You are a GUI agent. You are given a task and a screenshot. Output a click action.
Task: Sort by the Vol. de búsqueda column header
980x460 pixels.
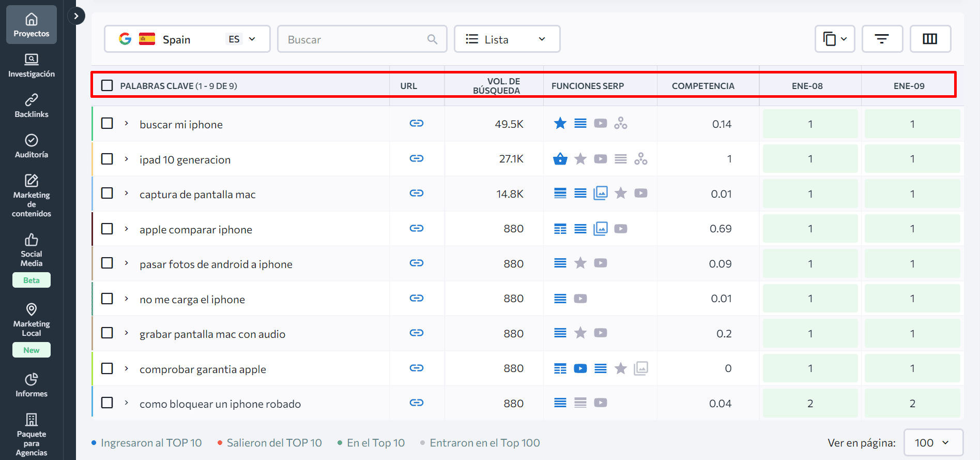496,86
